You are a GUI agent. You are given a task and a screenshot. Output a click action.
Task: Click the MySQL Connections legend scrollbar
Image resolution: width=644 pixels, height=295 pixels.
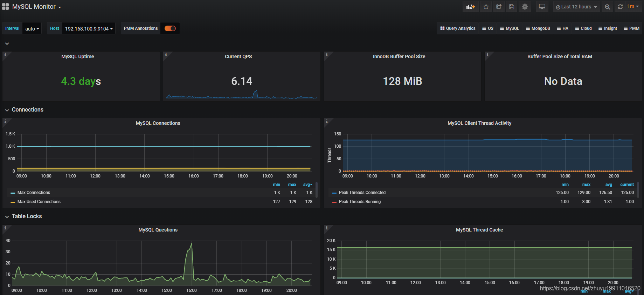(x=317, y=190)
